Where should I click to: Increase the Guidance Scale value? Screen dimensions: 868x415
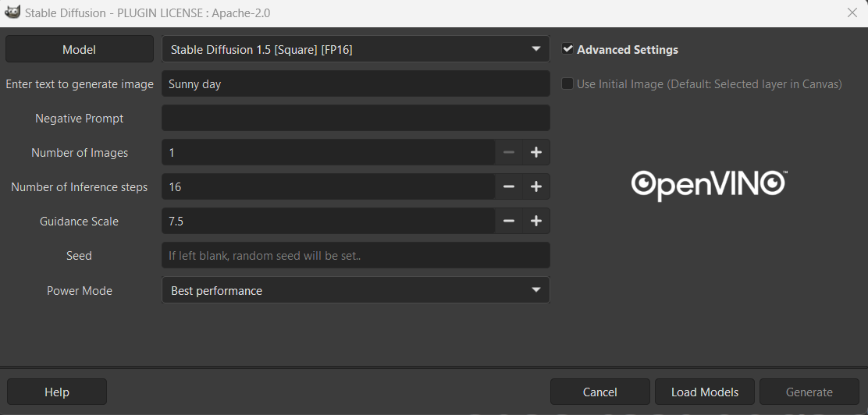pos(535,222)
